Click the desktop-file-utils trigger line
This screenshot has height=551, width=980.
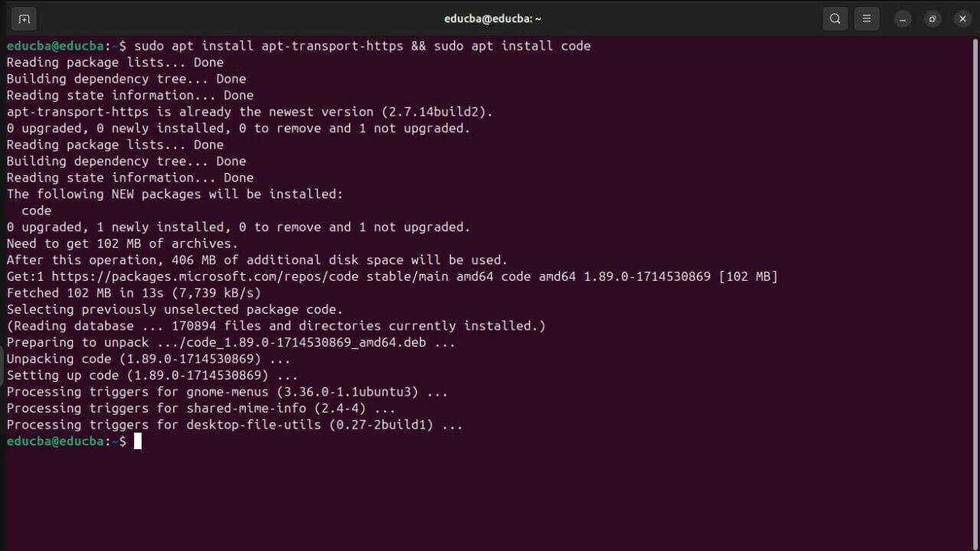coord(230,425)
